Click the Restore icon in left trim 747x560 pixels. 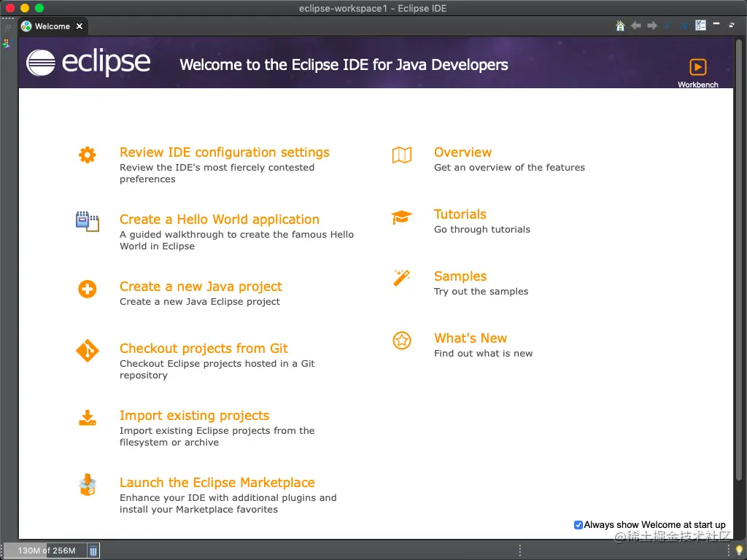pyautogui.click(x=7, y=28)
